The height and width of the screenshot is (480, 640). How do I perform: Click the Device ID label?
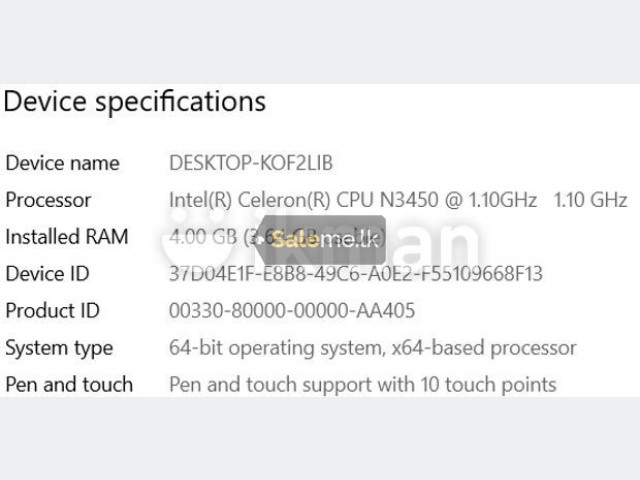(x=47, y=273)
